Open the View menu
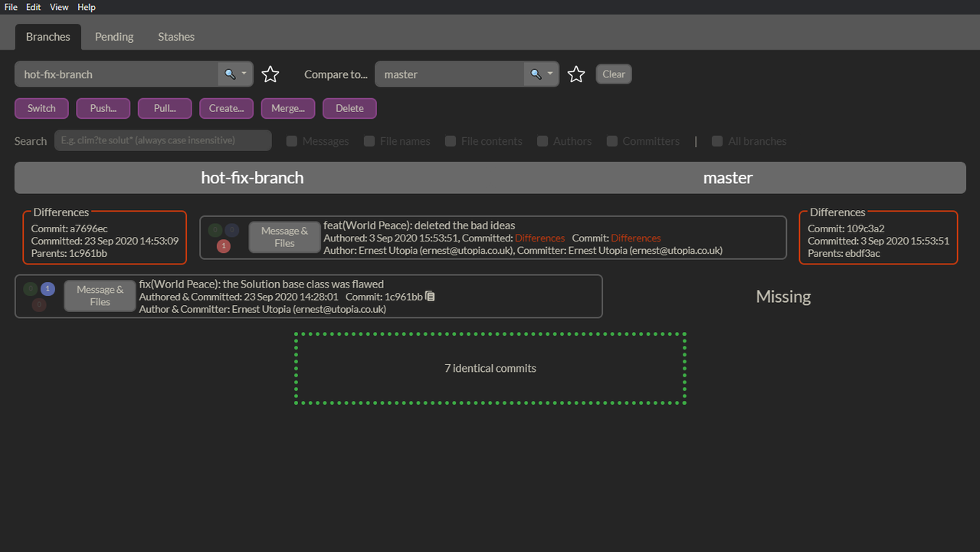Viewport: 980px width, 552px height. pos(59,7)
